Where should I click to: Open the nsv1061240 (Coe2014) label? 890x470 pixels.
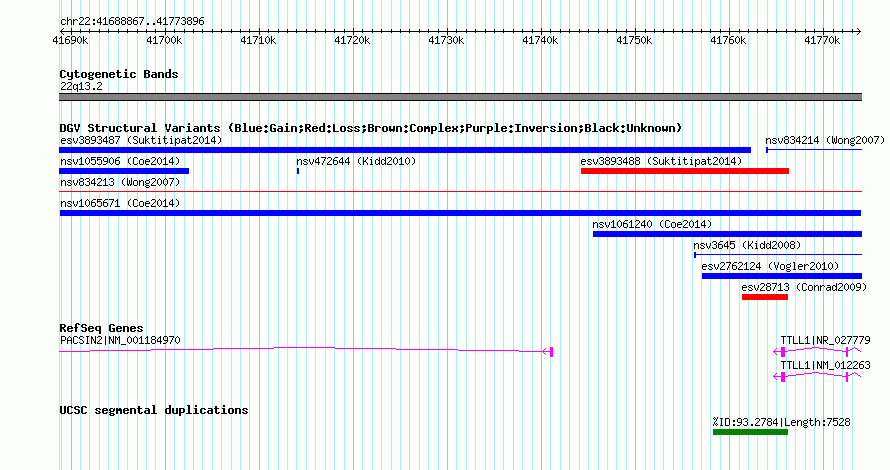652,224
